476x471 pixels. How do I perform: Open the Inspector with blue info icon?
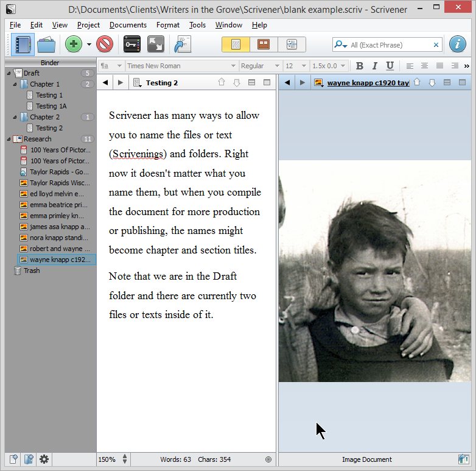pyautogui.click(x=458, y=44)
